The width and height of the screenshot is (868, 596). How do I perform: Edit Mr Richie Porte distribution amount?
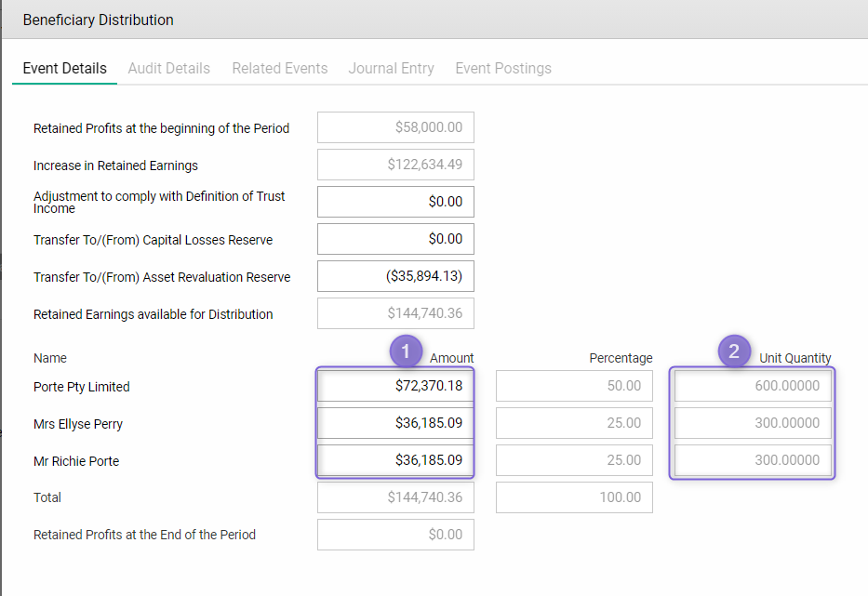395,460
